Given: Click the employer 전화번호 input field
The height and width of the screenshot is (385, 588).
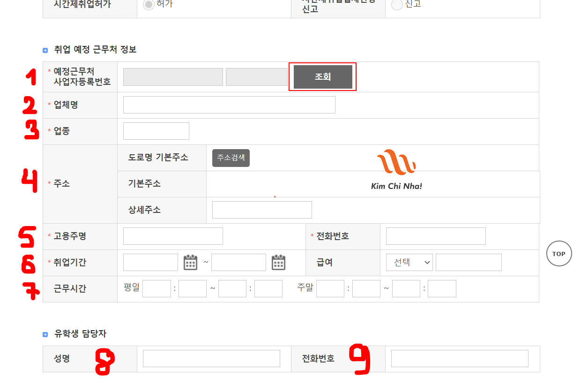Looking at the screenshot, I should pos(436,236).
